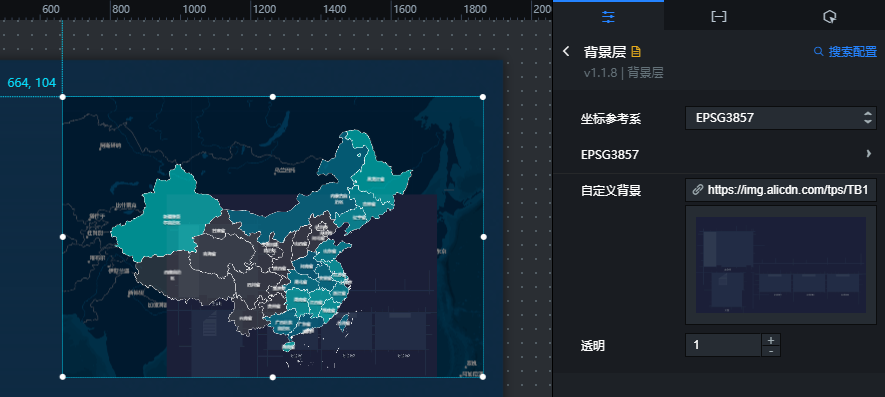Click the link icon in URL field
This screenshot has height=397, width=885.
coord(698,190)
